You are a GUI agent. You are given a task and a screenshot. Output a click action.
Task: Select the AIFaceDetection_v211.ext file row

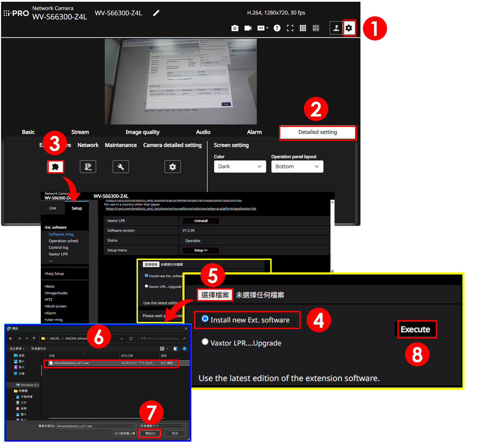118,363
